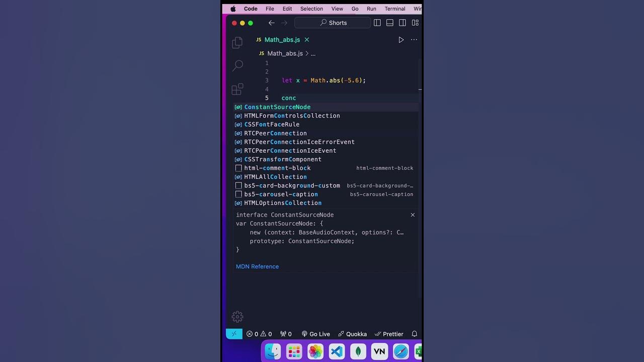Open the Terminal menu
This screenshot has height=362, width=644.
[x=395, y=9]
